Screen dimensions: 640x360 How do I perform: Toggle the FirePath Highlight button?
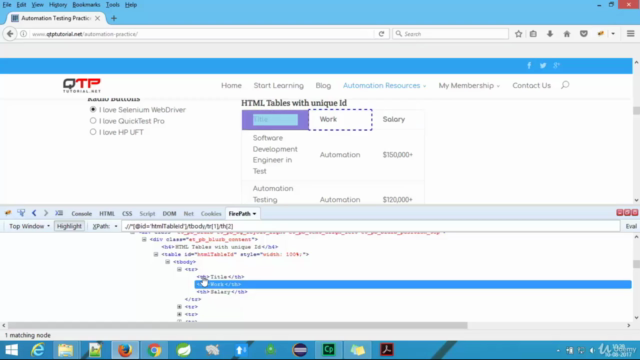pos(69,226)
